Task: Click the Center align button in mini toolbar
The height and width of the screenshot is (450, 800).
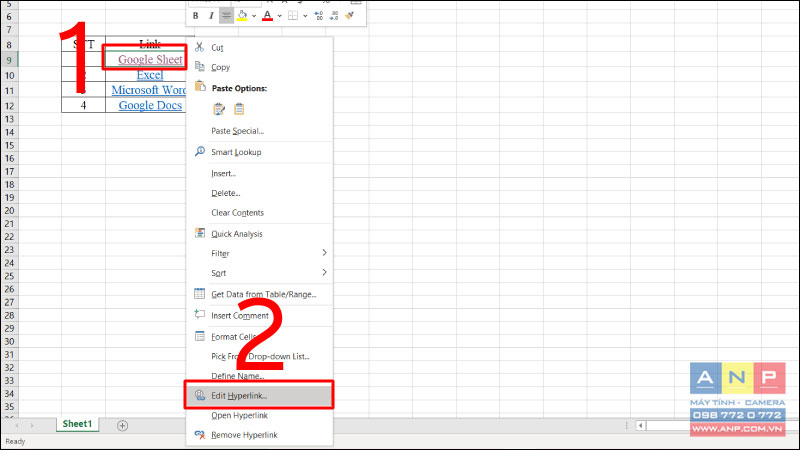Action: coord(226,16)
